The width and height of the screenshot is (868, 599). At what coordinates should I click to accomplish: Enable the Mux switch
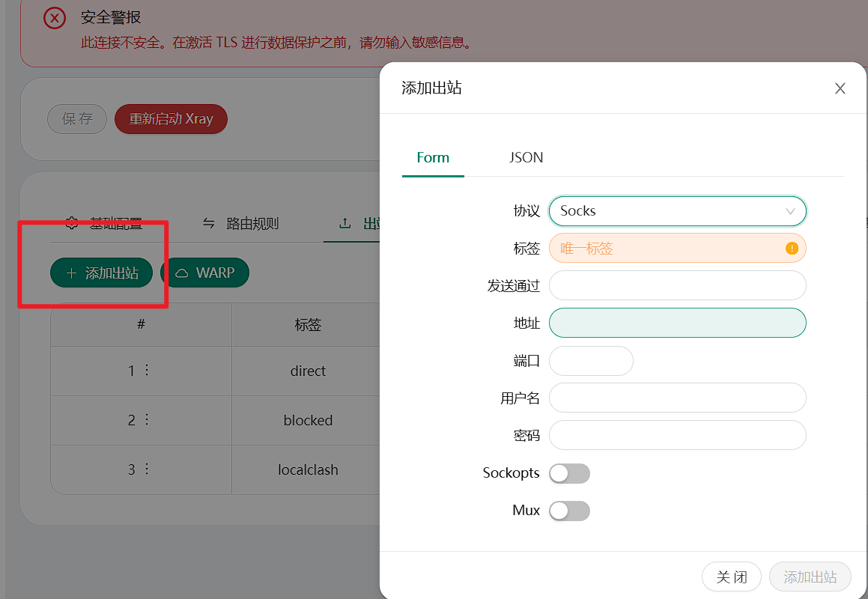point(569,511)
